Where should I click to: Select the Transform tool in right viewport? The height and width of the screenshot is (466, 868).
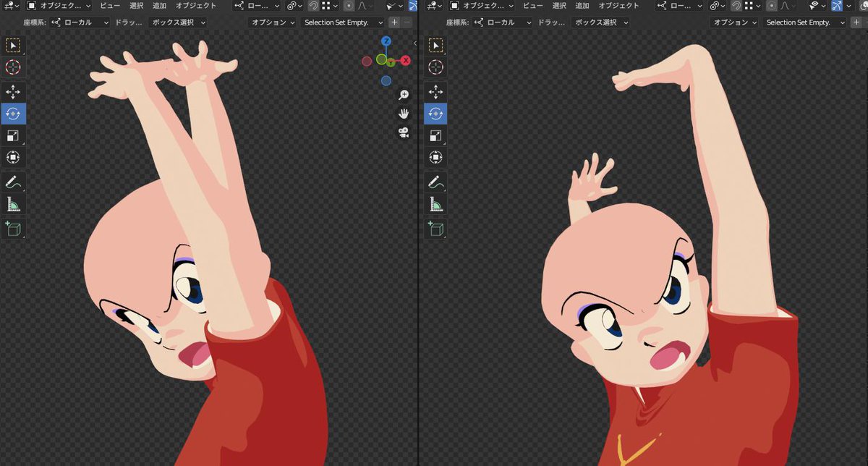[x=436, y=157]
